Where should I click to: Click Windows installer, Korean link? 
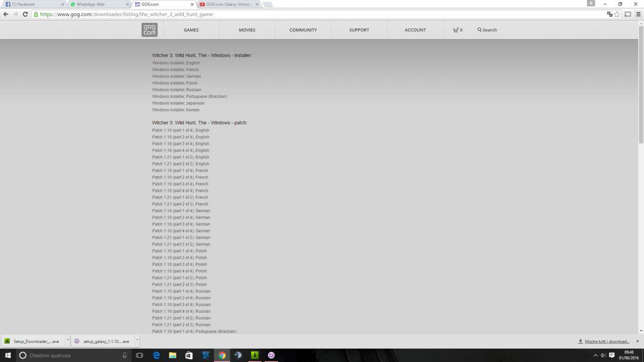click(x=176, y=110)
